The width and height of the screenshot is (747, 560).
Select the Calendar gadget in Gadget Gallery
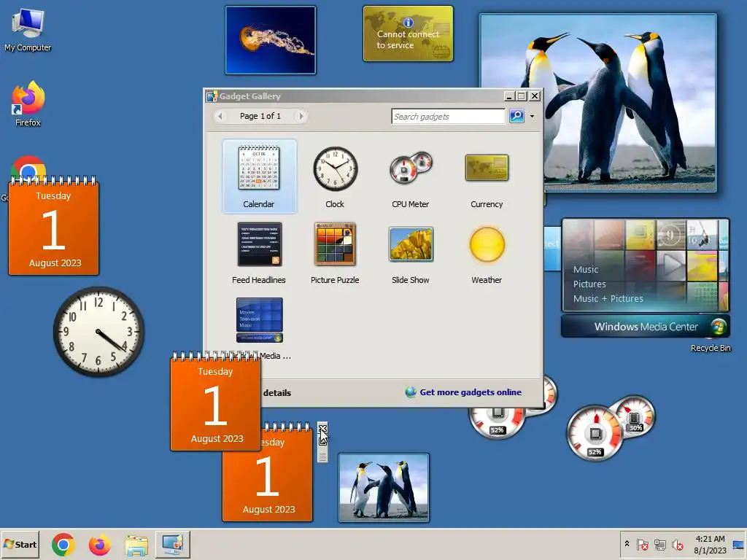coord(259,176)
